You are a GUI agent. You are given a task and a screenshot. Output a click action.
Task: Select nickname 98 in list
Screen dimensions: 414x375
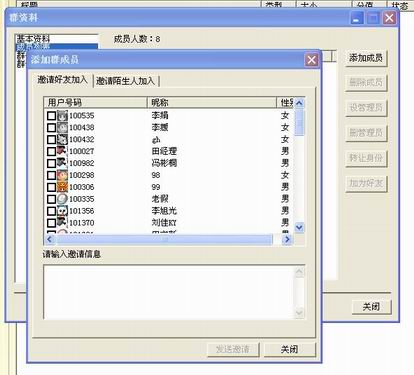pyautogui.click(x=156, y=175)
